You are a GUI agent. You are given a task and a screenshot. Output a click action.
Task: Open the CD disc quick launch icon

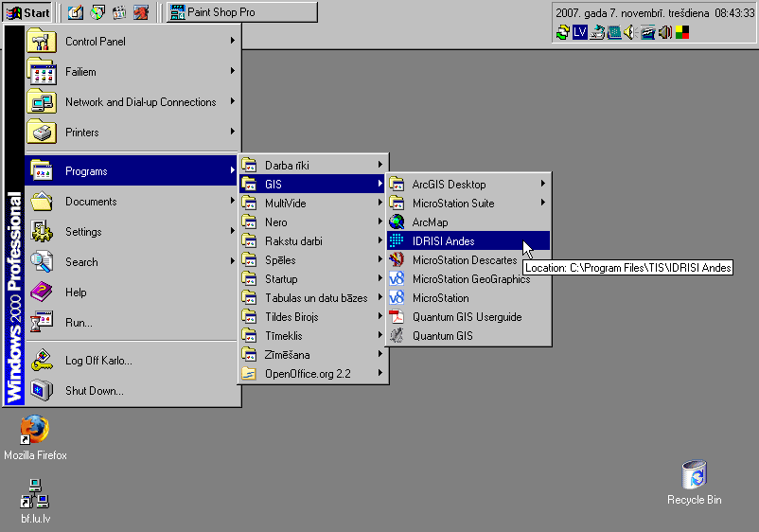click(x=97, y=12)
